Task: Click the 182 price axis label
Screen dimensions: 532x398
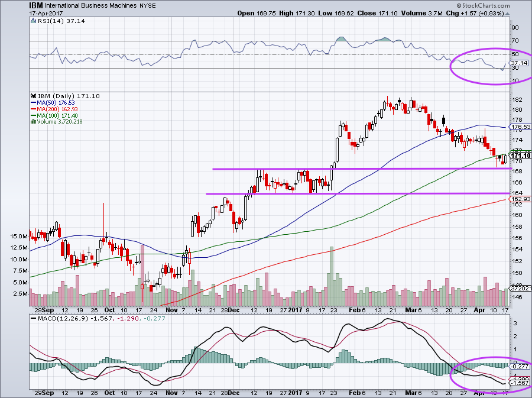Action: pyautogui.click(x=517, y=100)
